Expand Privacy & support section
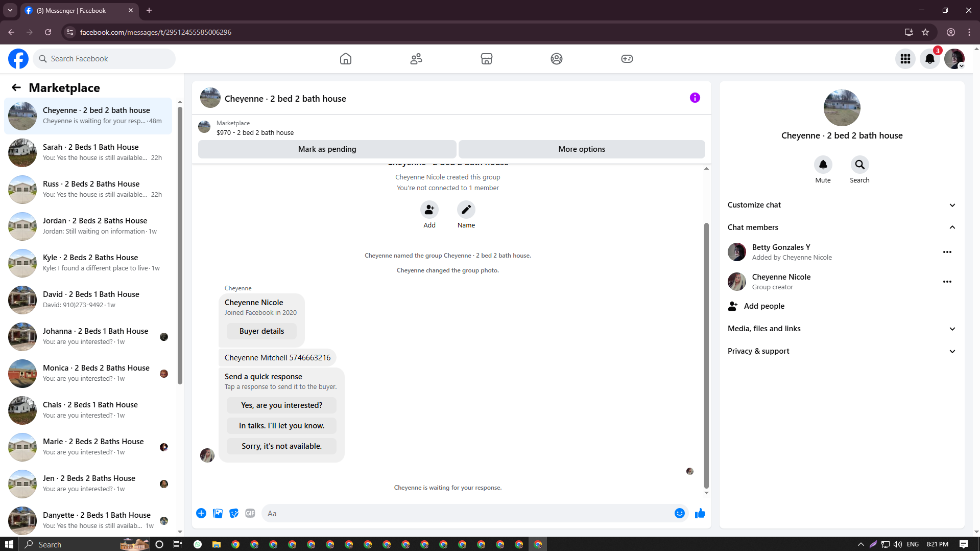The height and width of the screenshot is (551, 980). (842, 351)
